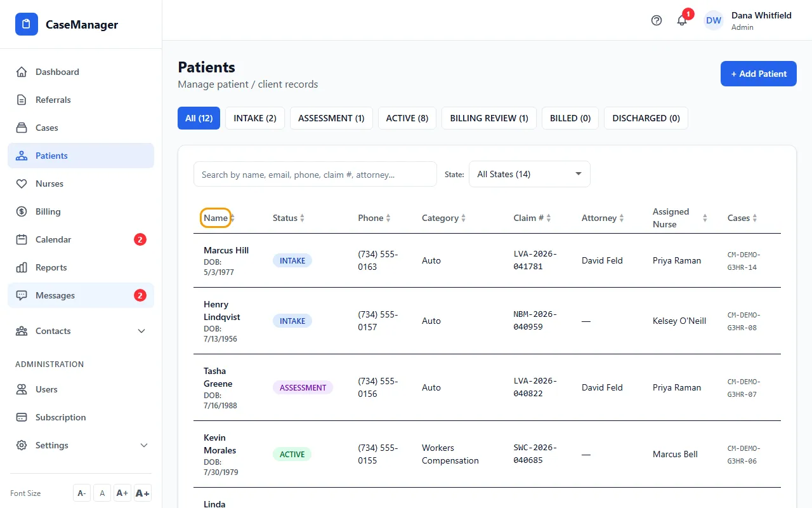Select the All (12) filter tab
The height and width of the screenshot is (508, 812).
[x=199, y=118]
